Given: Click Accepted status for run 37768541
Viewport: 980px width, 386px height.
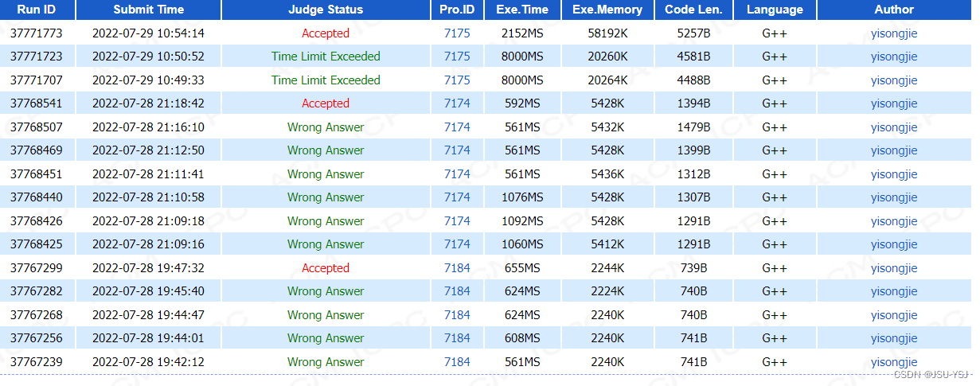Looking at the screenshot, I should point(326,103).
